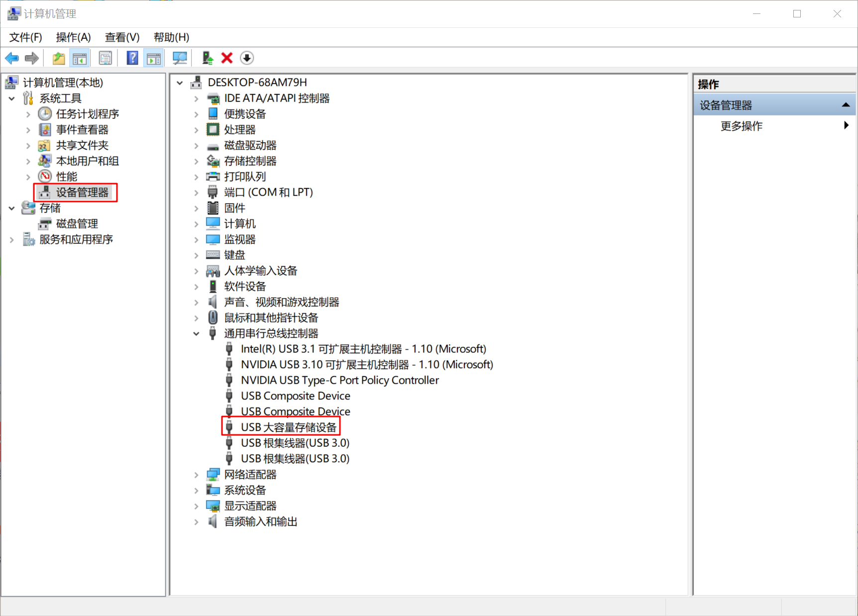Toggle the Show/Hide action pane icon
The height and width of the screenshot is (616, 858).
[x=154, y=58]
